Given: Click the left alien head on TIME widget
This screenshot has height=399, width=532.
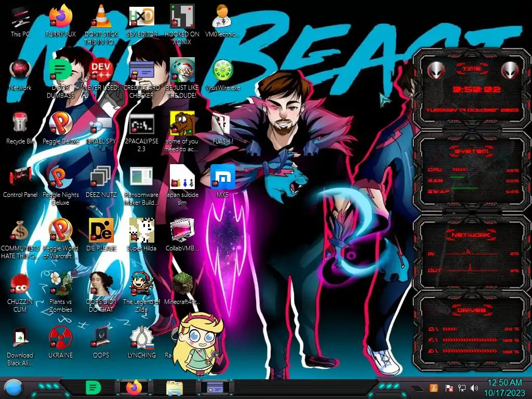Looking at the screenshot, I should 436,71.
